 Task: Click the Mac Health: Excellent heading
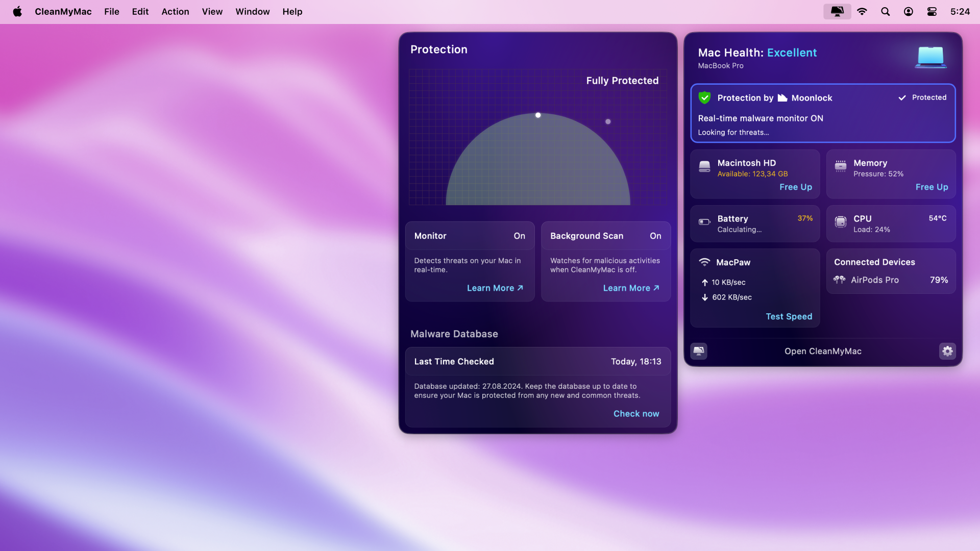pos(757,53)
